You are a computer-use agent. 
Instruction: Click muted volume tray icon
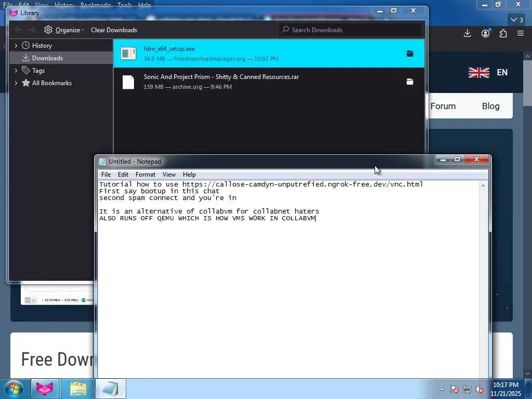pos(480,389)
